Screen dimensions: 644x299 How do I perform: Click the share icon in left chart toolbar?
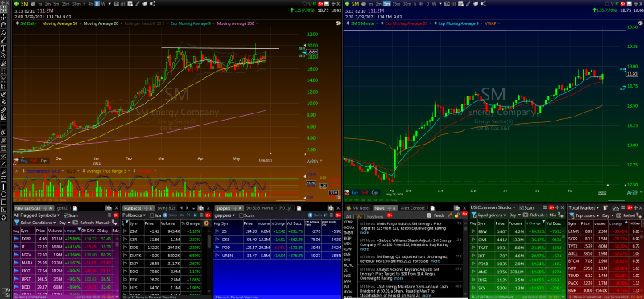152,4
